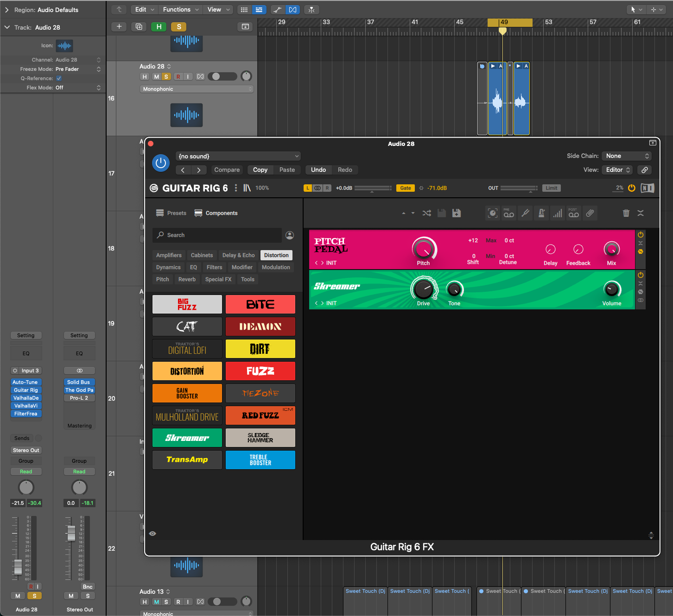Open the Edit menu
The width and height of the screenshot is (673, 616).
click(144, 10)
